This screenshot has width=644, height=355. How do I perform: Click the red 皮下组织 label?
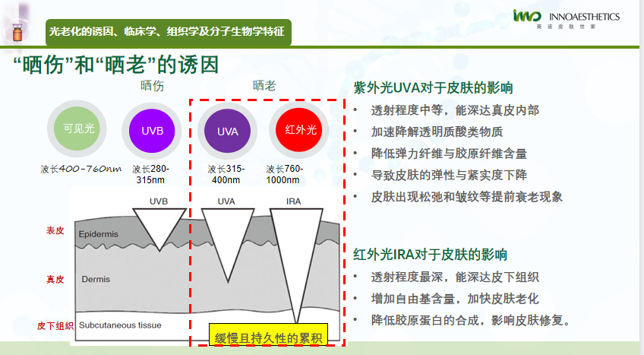(x=55, y=326)
